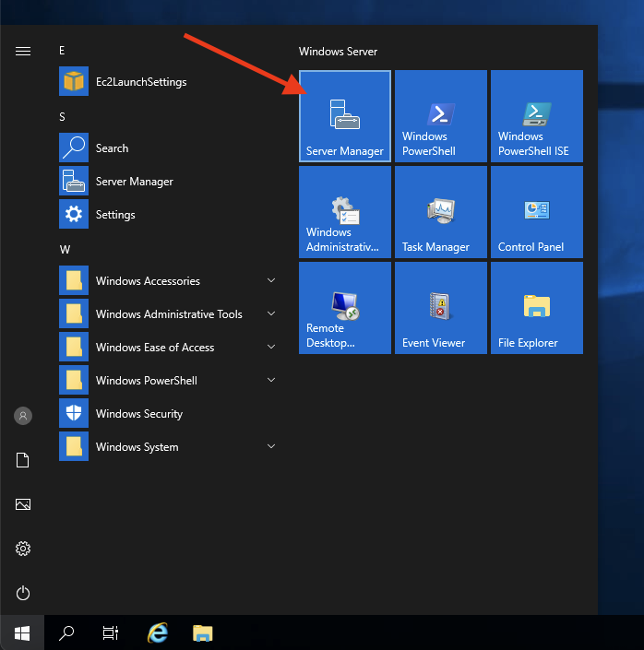This screenshot has height=650, width=644.
Task: Expand the Windows Ease of Access chevron
Action: point(271,347)
